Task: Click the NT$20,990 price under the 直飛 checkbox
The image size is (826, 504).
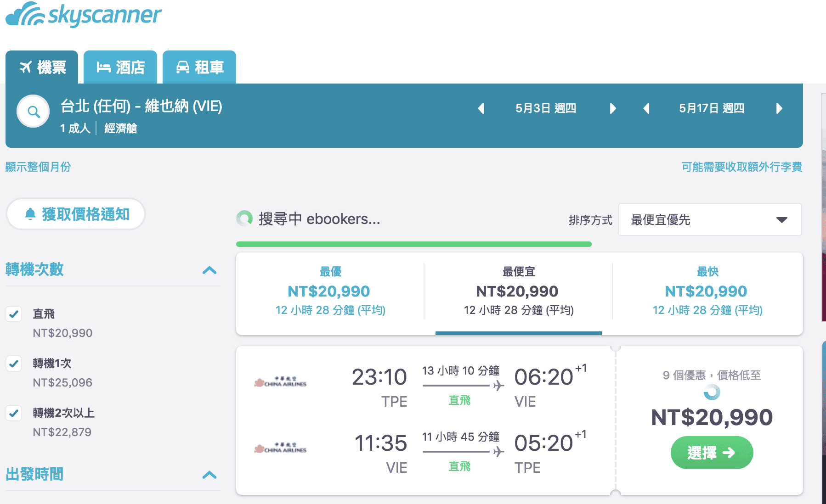Action: coord(62,333)
